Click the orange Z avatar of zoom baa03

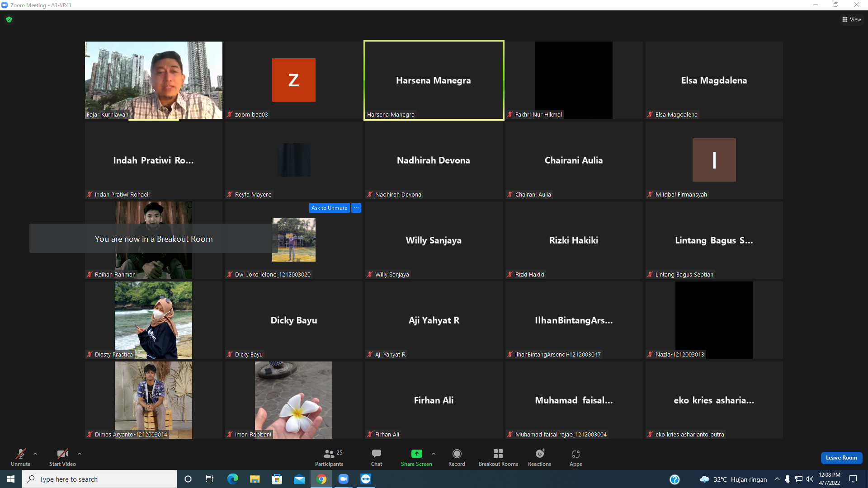293,80
